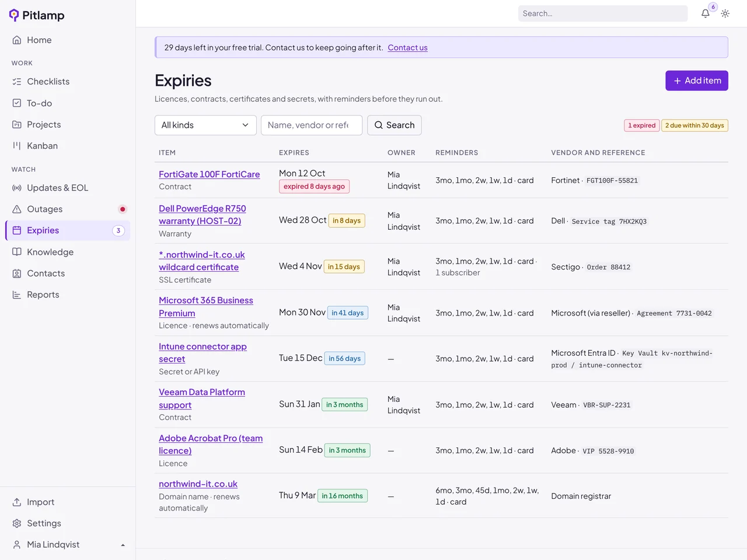Open Reports in sidebar
Viewport: 747px width, 560px height.
pyautogui.click(x=68, y=295)
